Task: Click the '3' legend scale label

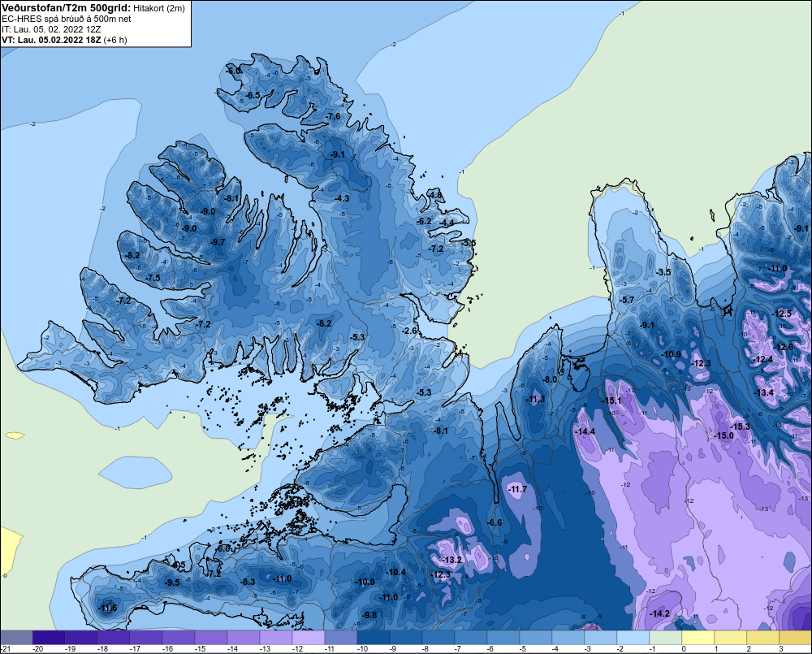Action: pos(781,649)
